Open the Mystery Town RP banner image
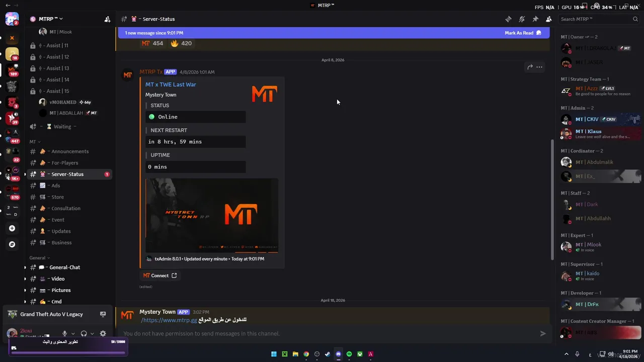This screenshot has width=644, height=362. click(212, 216)
